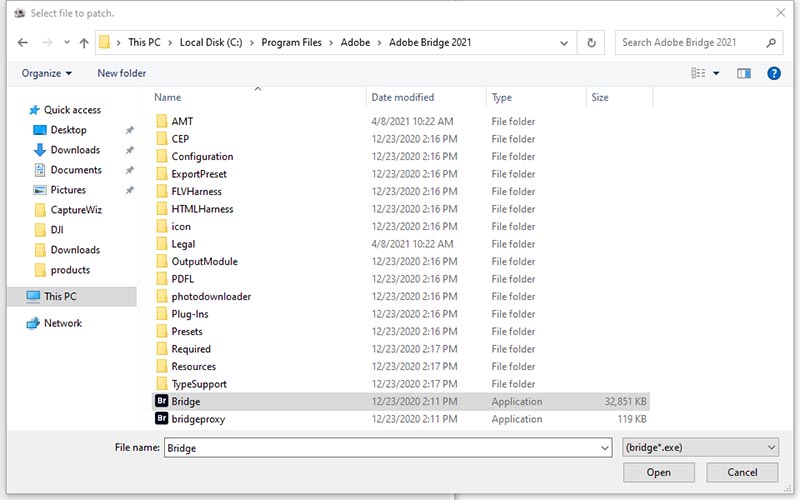
Task: Select the bridgeproxy application Br icon
Action: tap(162, 419)
